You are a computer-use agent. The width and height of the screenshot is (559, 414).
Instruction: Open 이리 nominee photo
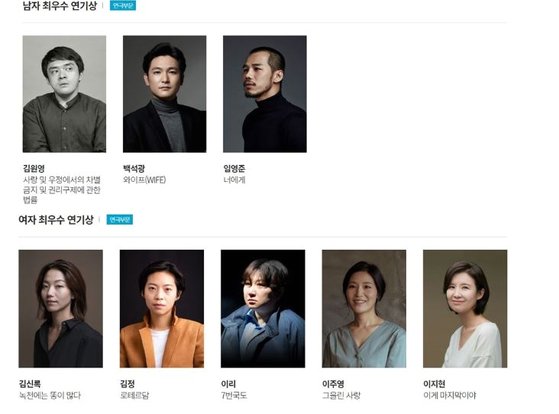[263, 308]
